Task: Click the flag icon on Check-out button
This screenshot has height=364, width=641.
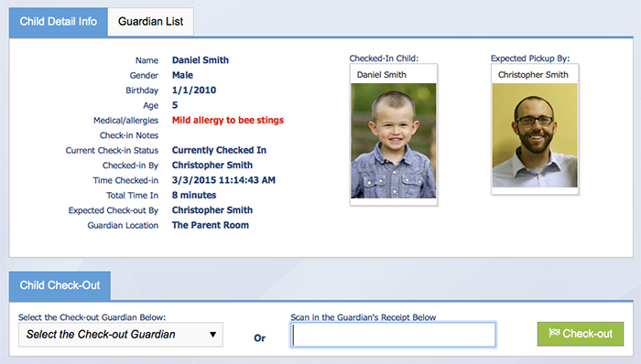Action: coord(554,333)
